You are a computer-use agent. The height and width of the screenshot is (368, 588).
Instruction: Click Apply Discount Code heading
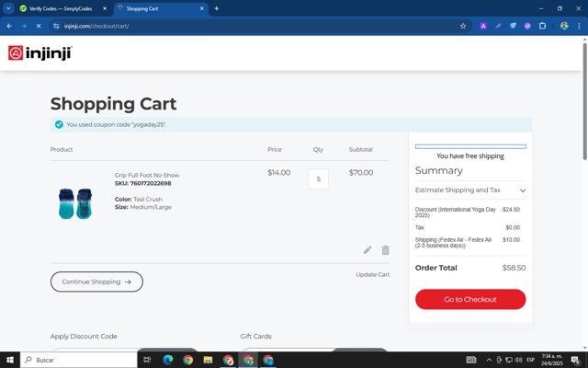(x=84, y=336)
